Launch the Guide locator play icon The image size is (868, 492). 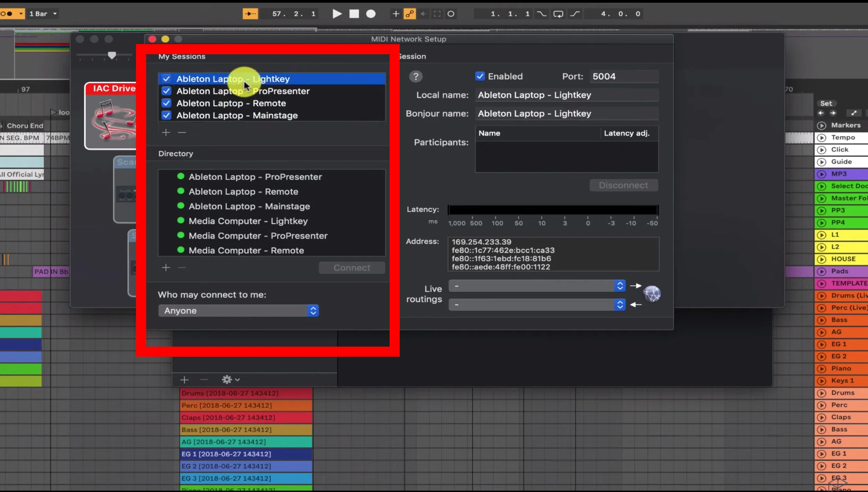click(821, 162)
